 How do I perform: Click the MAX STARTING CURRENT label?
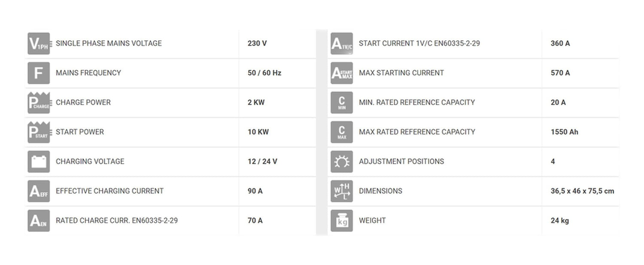point(401,73)
